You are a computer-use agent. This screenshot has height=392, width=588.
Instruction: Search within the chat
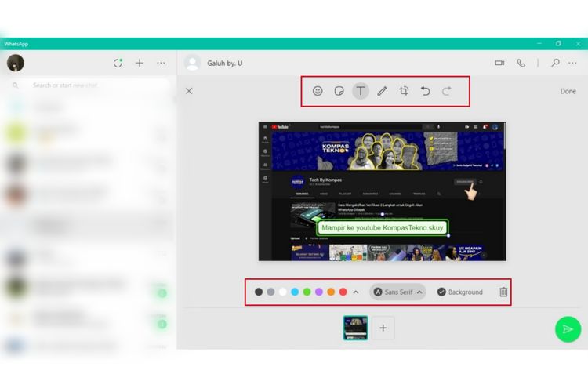click(555, 63)
